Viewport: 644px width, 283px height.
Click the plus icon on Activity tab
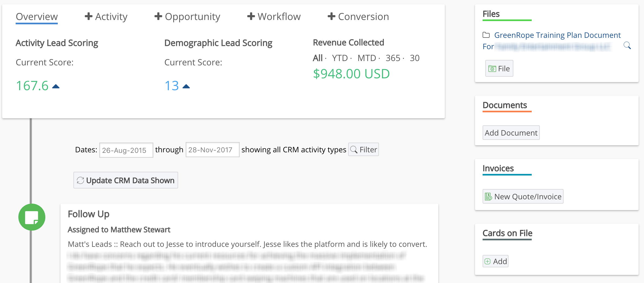click(x=89, y=16)
